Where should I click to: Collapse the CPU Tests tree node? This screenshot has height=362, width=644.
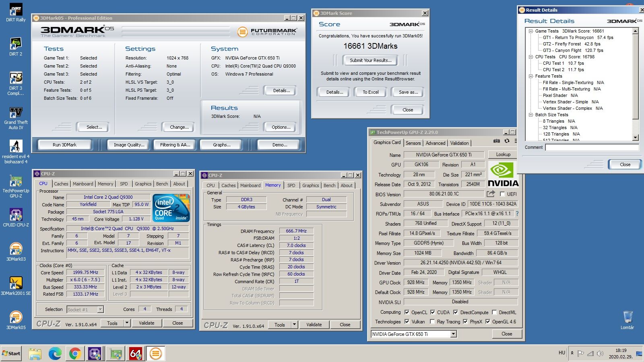coord(531,57)
